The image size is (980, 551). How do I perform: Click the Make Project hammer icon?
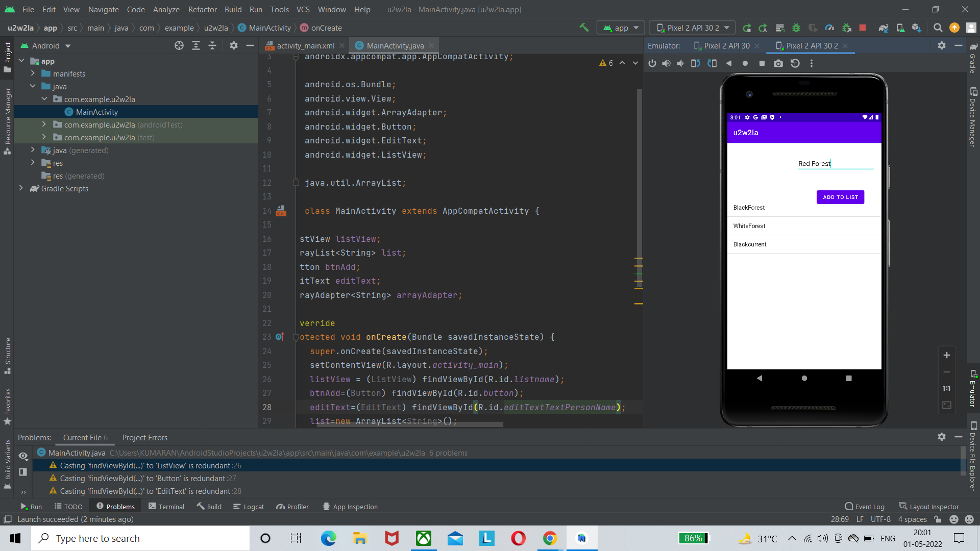(584, 28)
